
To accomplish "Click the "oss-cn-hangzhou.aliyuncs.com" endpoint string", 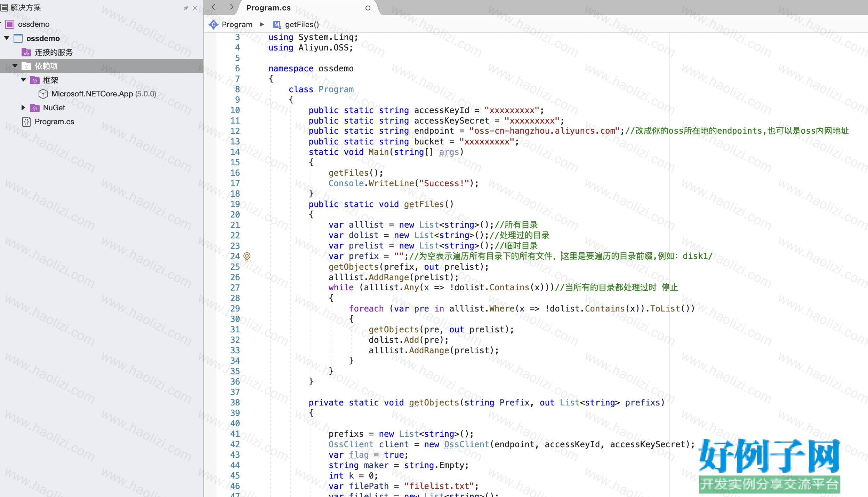I will point(544,131).
